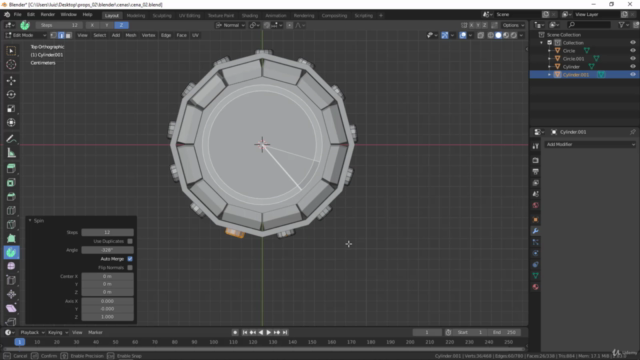Uncheck the Auto Merge checkbox
640x360 pixels.
[130, 259]
